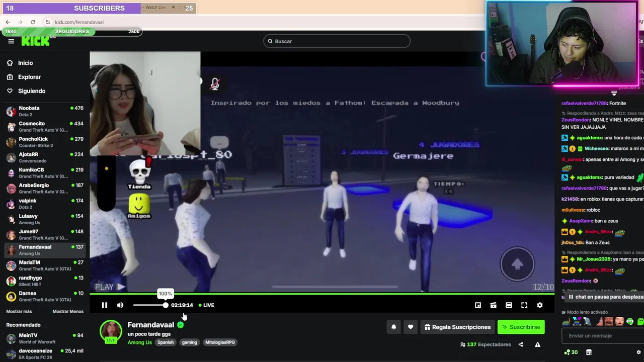
Task: Click Fernandavaal verified badge icon
Action: [180, 325]
